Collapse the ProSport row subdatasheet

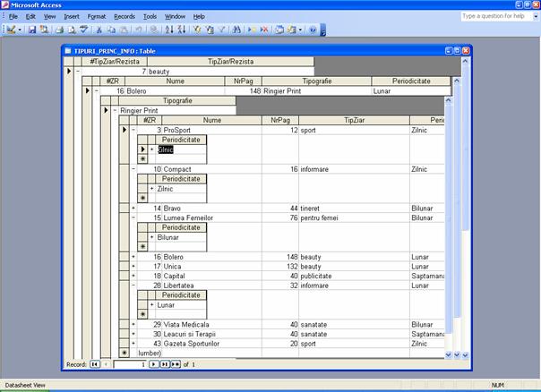(x=133, y=130)
